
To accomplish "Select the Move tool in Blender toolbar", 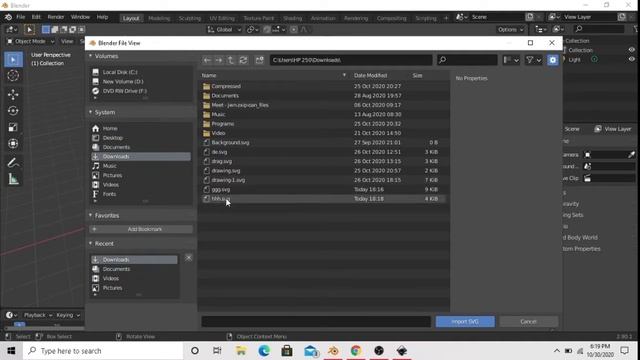I will tap(13, 95).
